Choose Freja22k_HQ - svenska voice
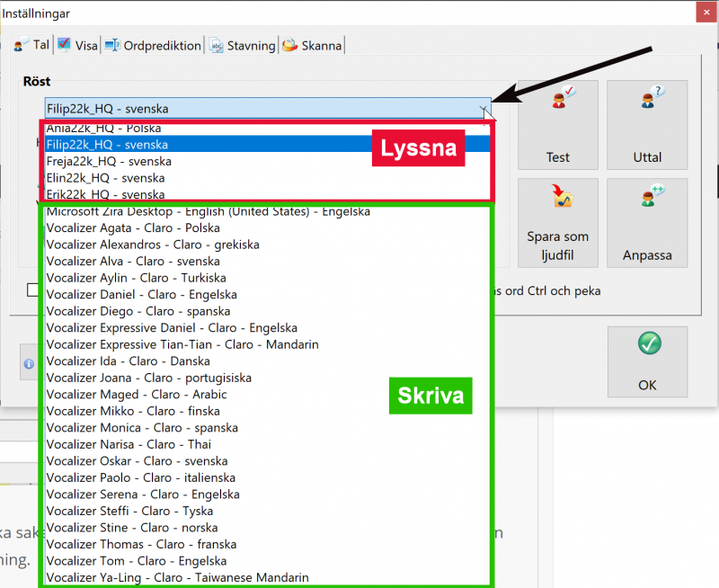 tap(267, 162)
